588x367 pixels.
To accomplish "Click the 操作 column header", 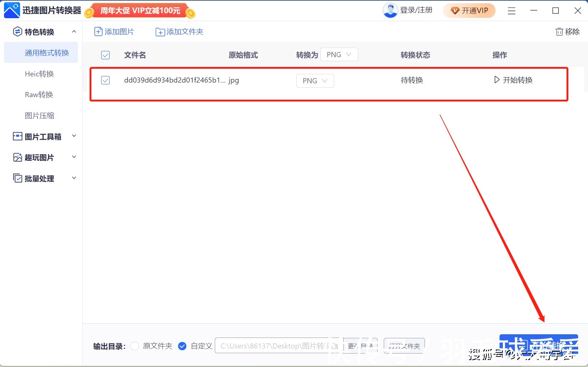I will pos(500,55).
